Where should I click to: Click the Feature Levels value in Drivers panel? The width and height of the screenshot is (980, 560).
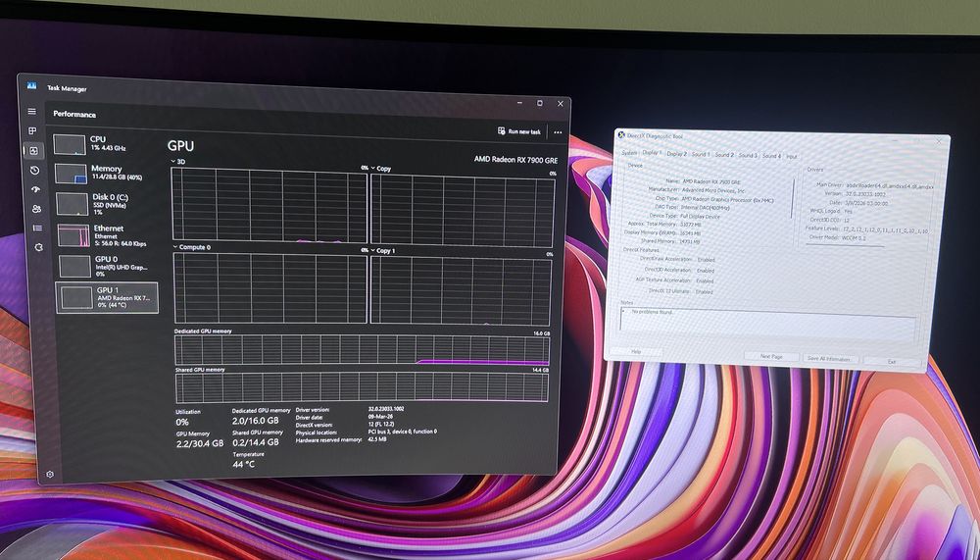point(886,229)
